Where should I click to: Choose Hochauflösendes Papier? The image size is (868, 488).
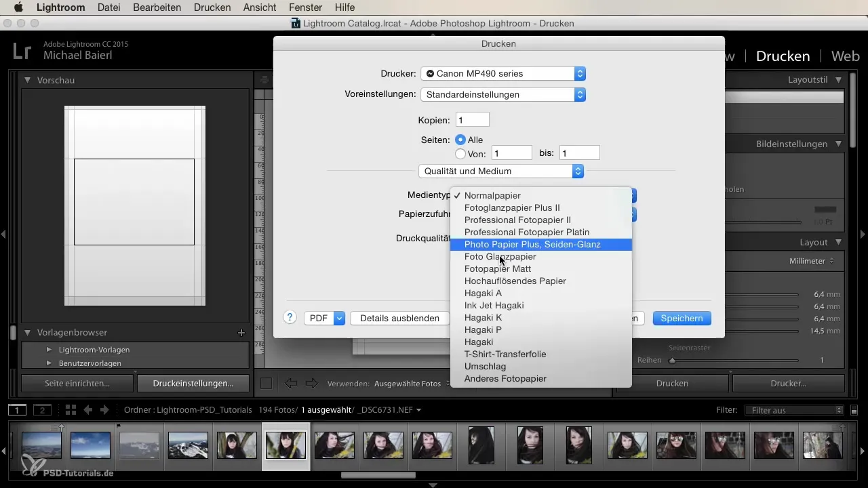point(541,281)
